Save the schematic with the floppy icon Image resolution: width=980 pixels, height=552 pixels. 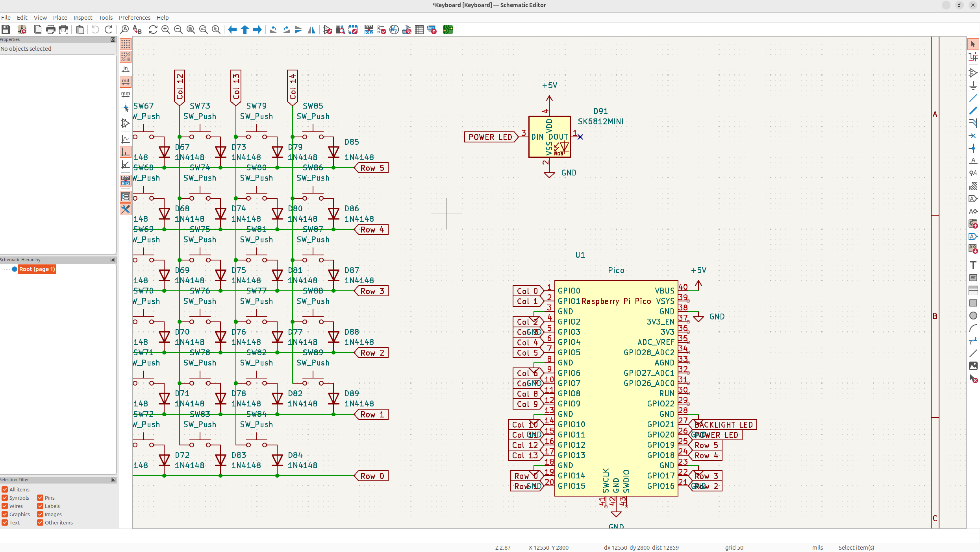point(6,30)
